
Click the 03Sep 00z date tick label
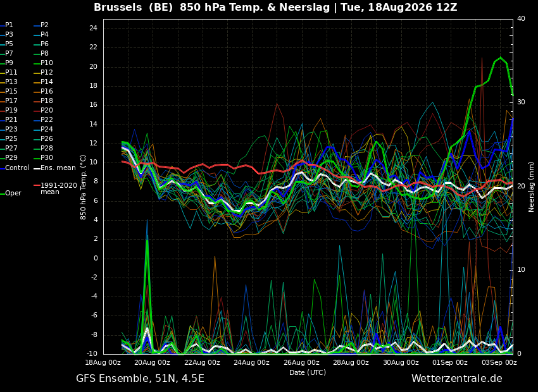(x=499, y=362)
